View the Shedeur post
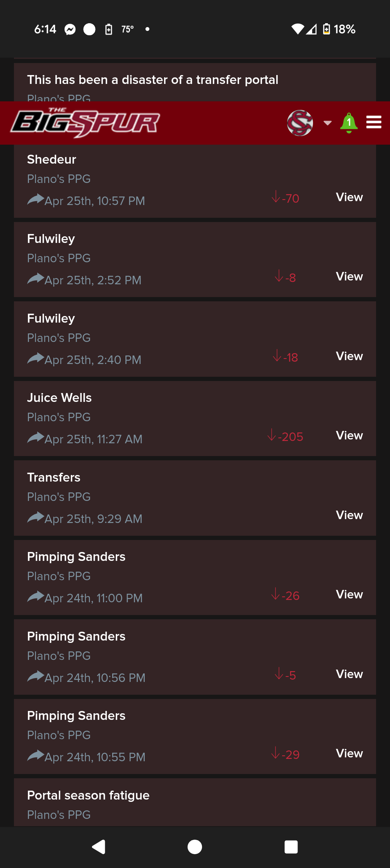The width and height of the screenshot is (390, 868). (349, 197)
